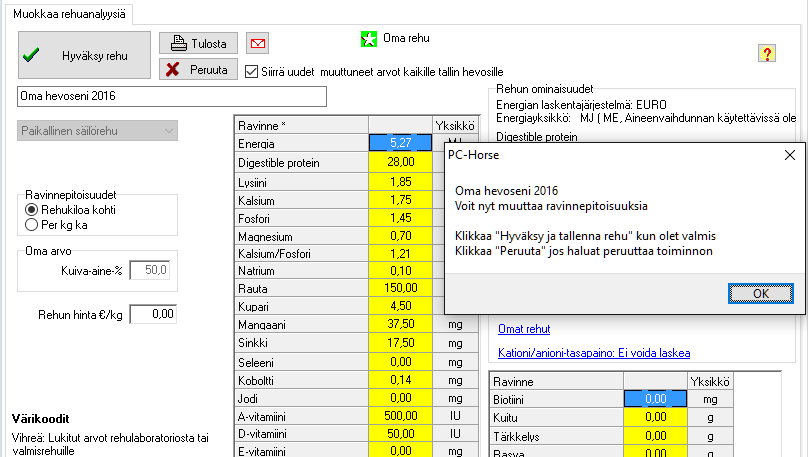This screenshot has height=457, width=808.
Task: Select the Per kg ka radio button
Action: click(32, 225)
